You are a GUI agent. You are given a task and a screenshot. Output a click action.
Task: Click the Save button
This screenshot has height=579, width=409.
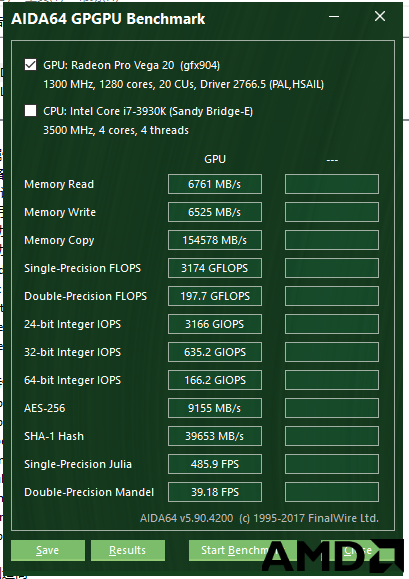(x=48, y=550)
